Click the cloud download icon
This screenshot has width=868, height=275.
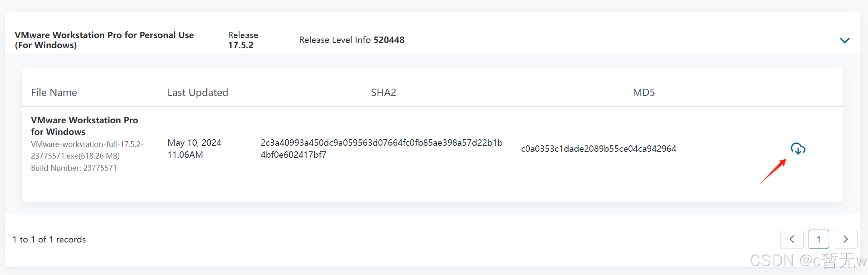point(798,149)
